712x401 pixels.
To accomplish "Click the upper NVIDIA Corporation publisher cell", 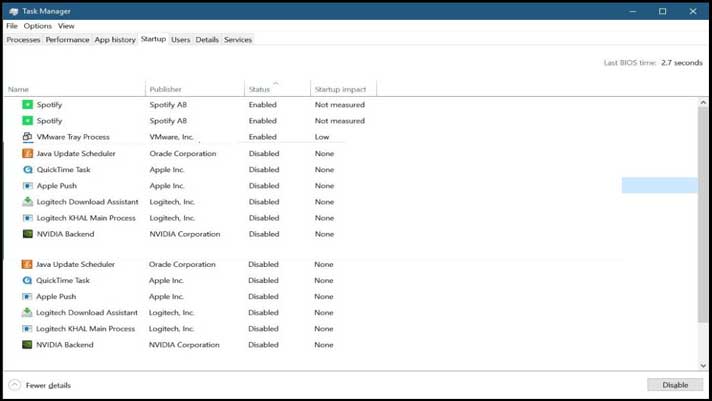I will [x=185, y=234].
